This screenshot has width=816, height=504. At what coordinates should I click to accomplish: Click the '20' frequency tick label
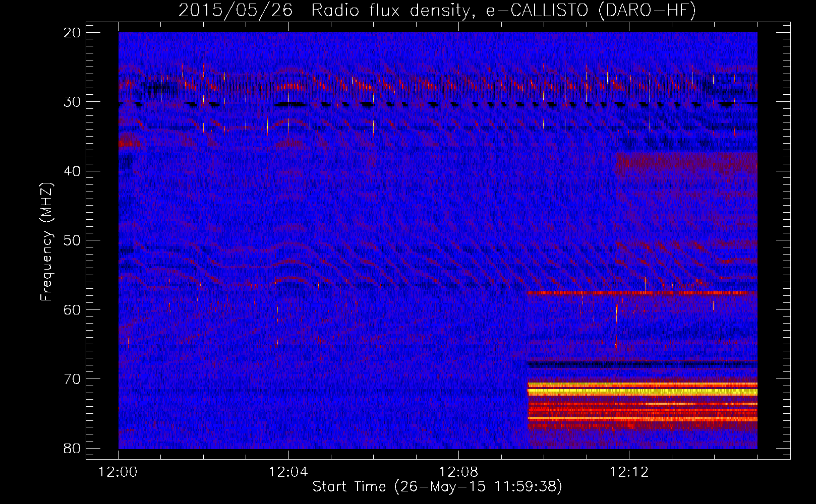pyautogui.click(x=73, y=33)
